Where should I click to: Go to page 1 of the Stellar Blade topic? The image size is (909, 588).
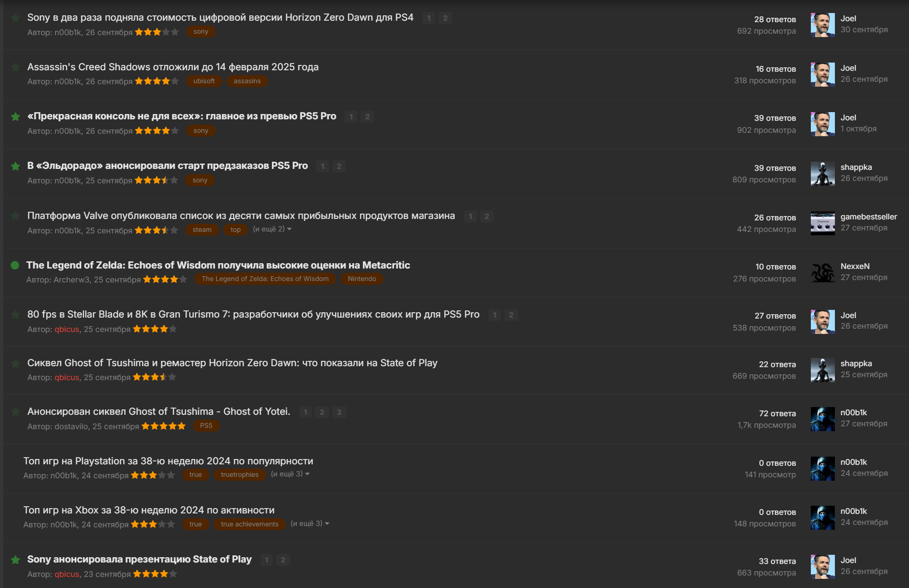tap(495, 315)
